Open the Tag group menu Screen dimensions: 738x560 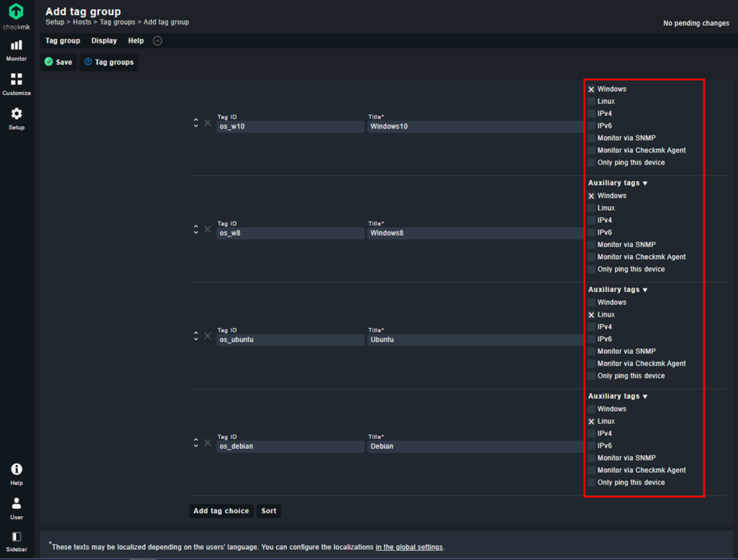click(x=63, y=41)
